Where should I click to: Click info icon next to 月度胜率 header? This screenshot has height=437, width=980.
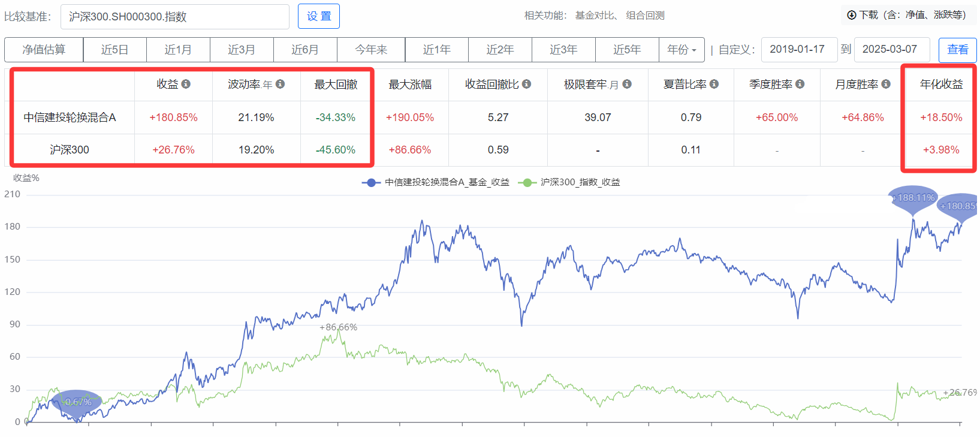click(x=885, y=84)
